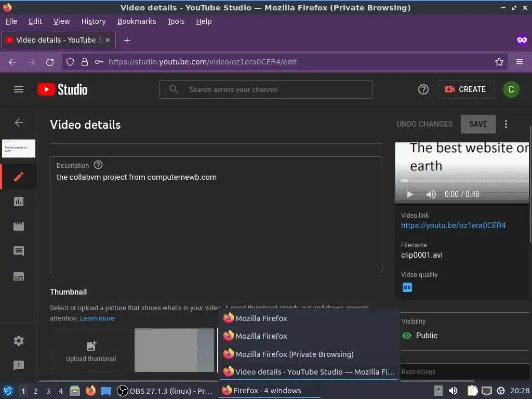Click the browser Back arrow
Image resolution: width=532 pixels, height=399 pixels.
pyautogui.click(x=12, y=62)
